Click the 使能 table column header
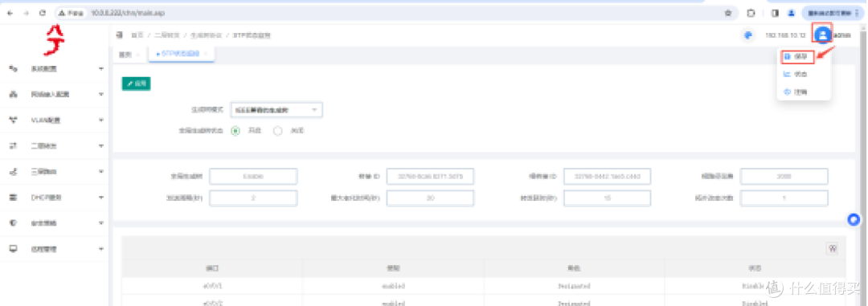 pyautogui.click(x=393, y=268)
